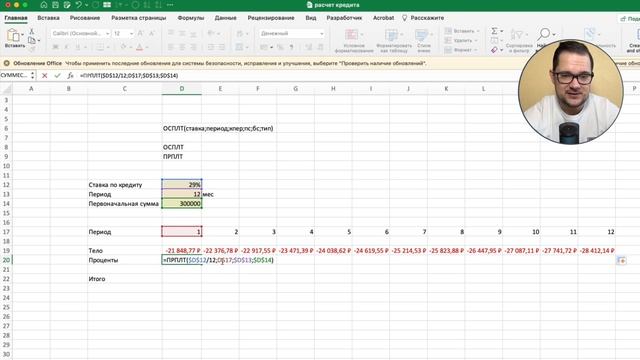Screen dimensions: 640x360
Task: Click the AutoSum sigma icon
Action: click(x=494, y=31)
